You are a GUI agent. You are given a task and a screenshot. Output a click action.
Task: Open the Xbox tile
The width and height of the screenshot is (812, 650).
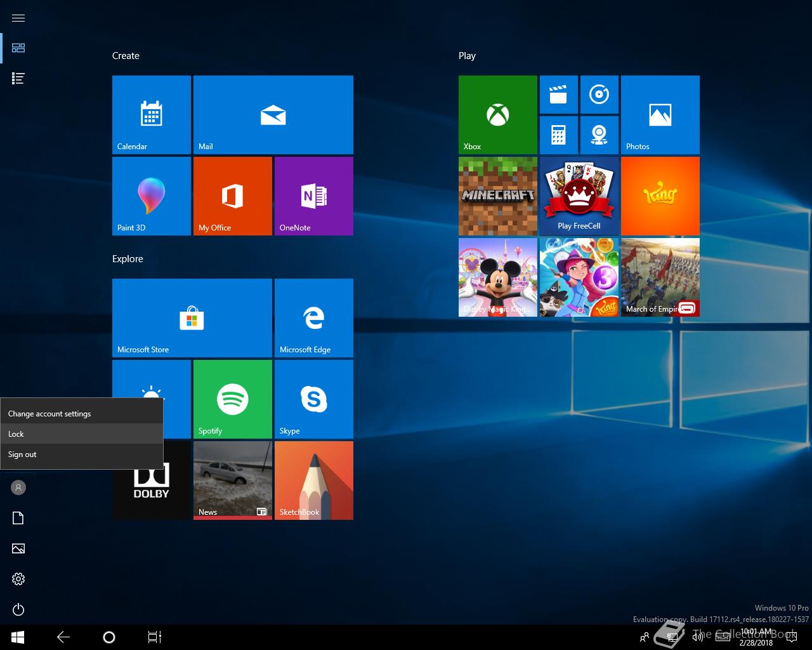pos(498,115)
